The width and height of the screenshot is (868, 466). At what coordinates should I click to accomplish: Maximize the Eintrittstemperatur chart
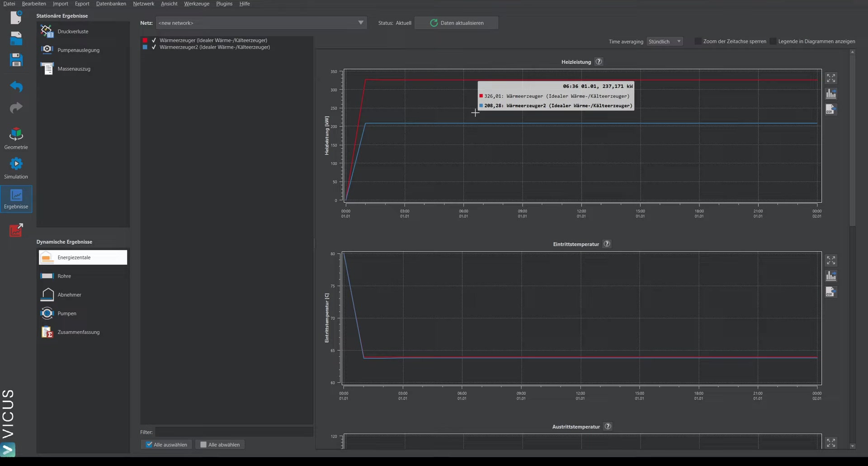pyautogui.click(x=831, y=261)
